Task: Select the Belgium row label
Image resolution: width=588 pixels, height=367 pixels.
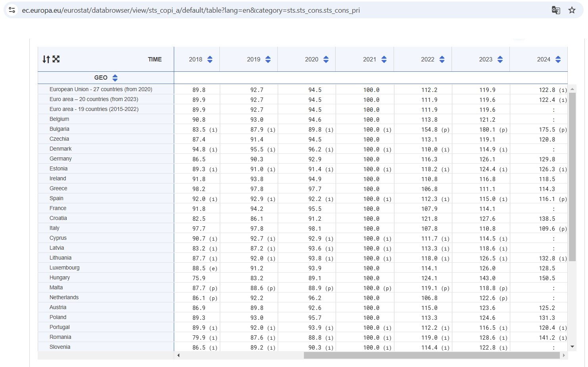Action: click(59, 119)
